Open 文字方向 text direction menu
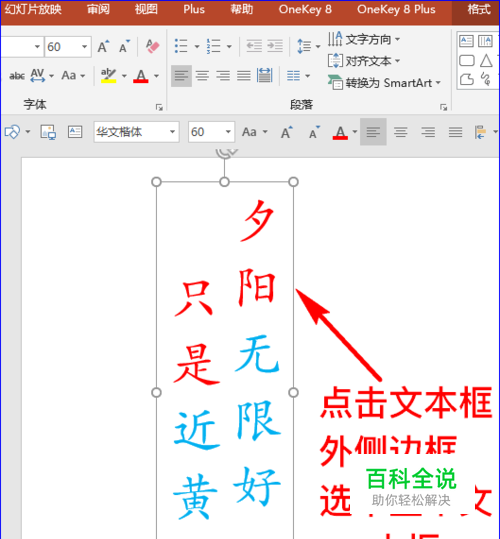500x539 pixels. tap(364, 39)
